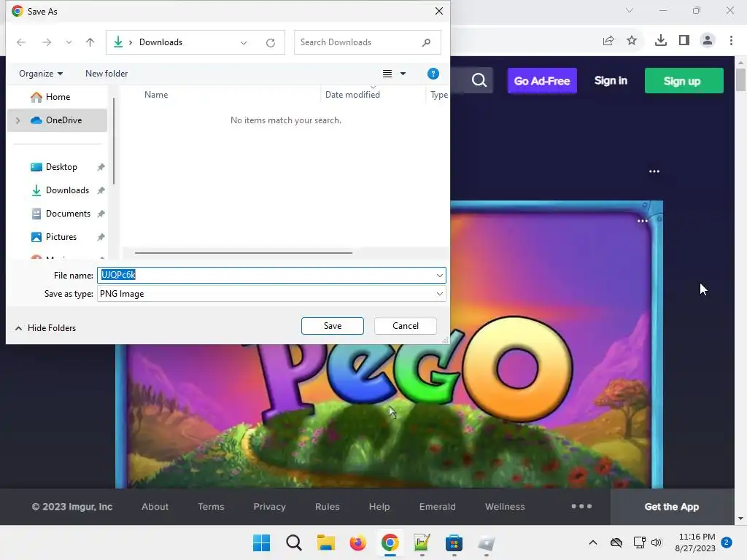
Task: Open Downloads quick access folder
Action: 67,190
